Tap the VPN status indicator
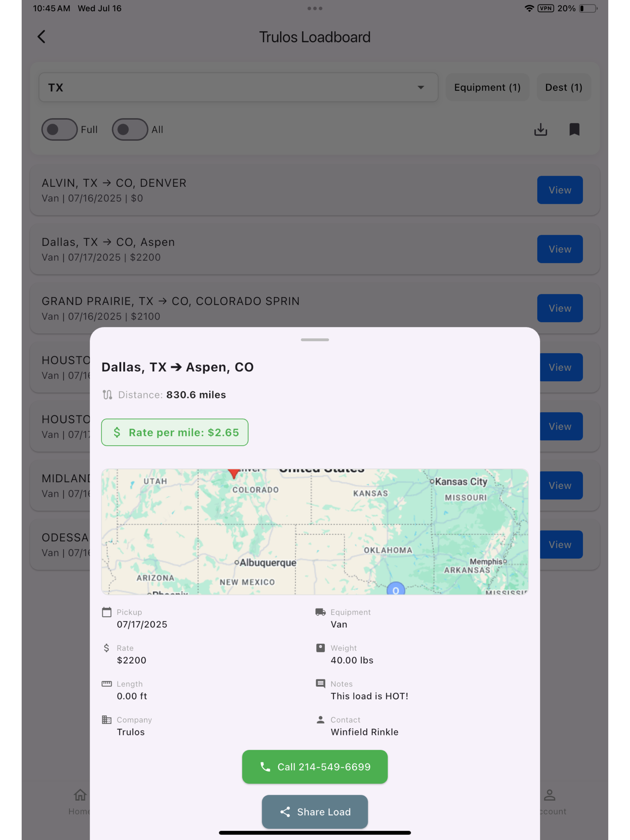The width and height of the screenshot is (630, 840). (x=546, y=8)
